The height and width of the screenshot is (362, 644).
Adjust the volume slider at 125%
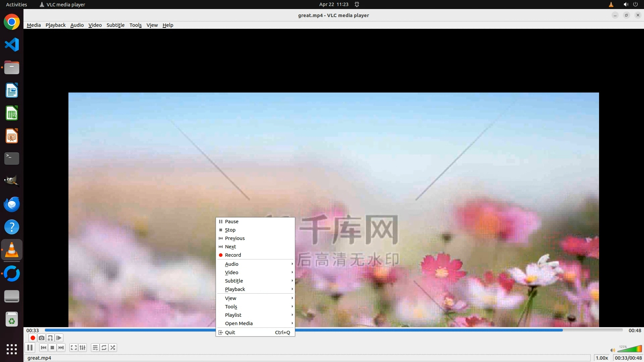(x=630, y=349)
